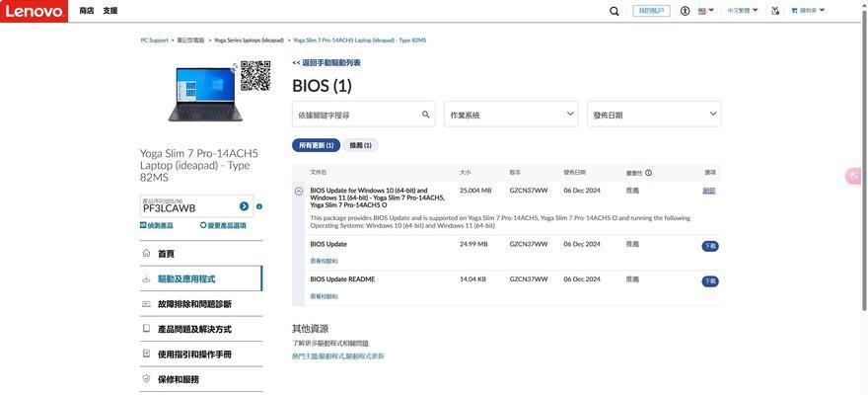Select the 所有更新 (1) tab
This screenshot has width=868, height=395.
(x=316, y=145)
